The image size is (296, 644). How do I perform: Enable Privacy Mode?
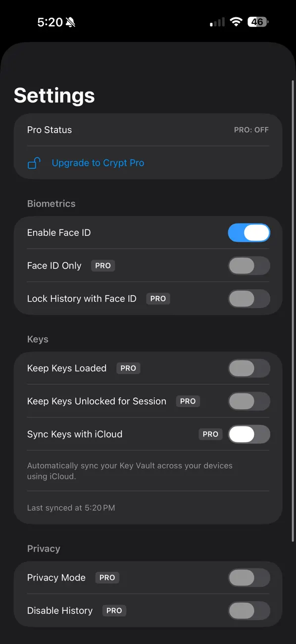pos(249,578)
